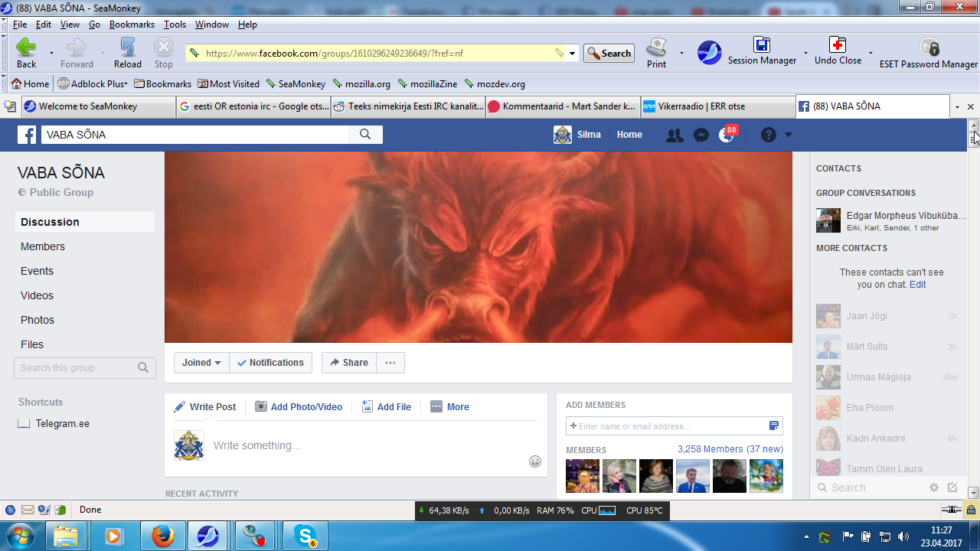
Task: Toggle group Notifications setting
Action: tap(270, 363)
